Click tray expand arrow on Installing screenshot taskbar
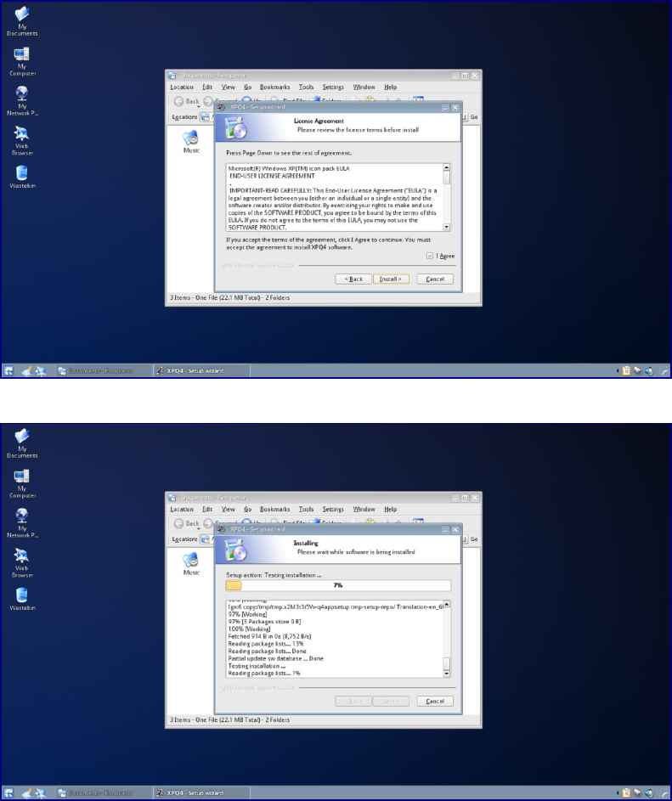 pyautogui.click(x=618, y=793)
